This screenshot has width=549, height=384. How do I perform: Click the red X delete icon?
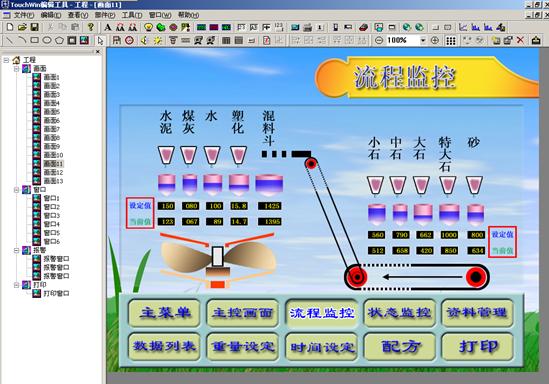point(520,40)
